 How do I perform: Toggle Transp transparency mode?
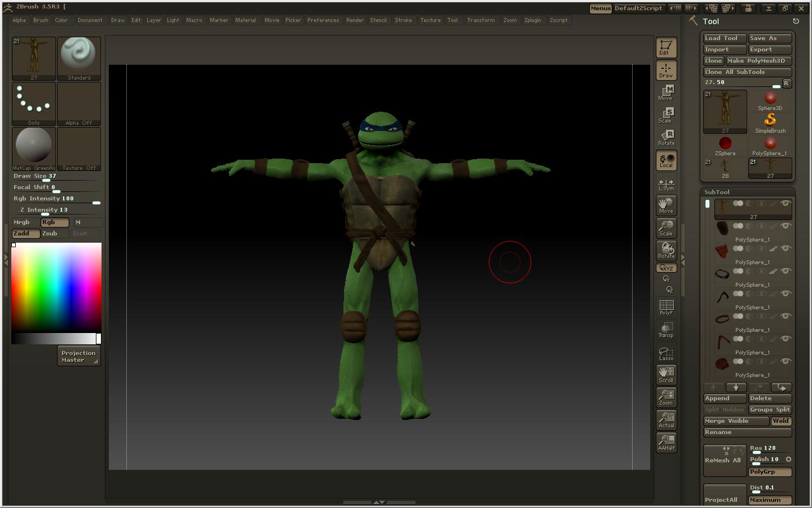[666, 330]
